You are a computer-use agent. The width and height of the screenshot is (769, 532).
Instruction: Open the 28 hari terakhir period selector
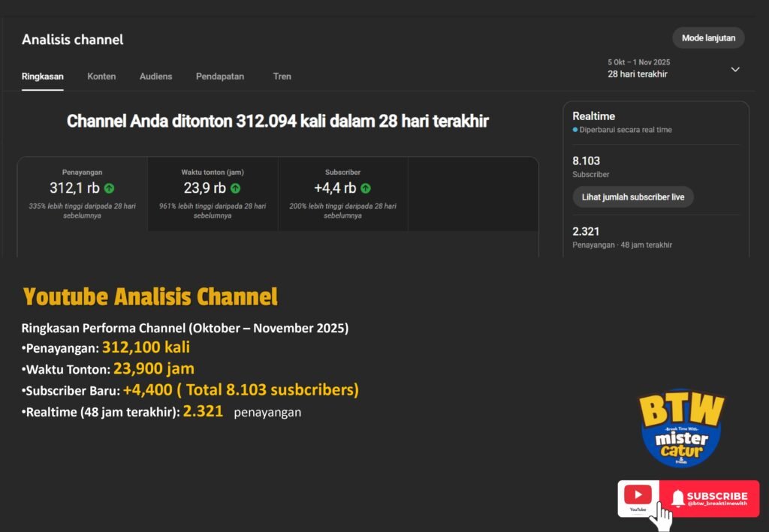click(x=638, y=74)
